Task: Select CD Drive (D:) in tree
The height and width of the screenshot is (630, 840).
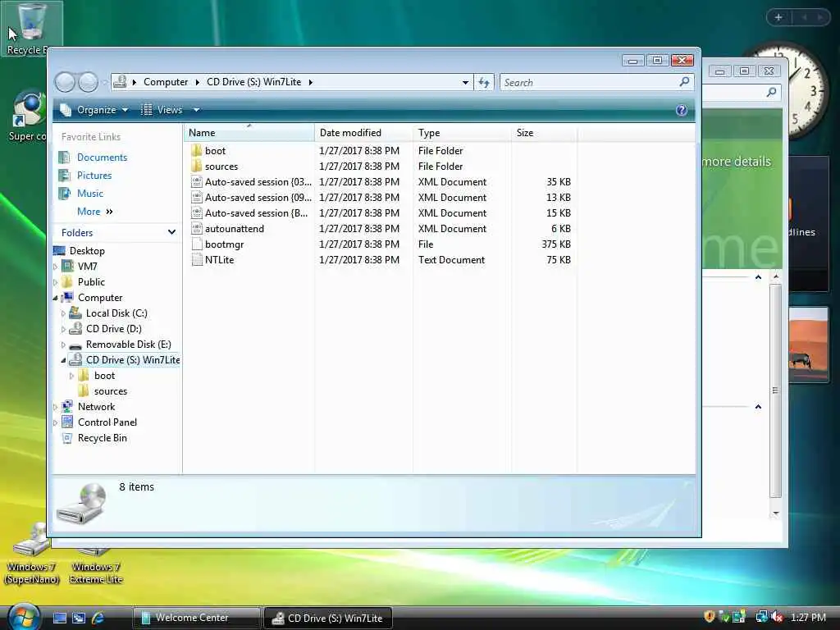Action: pyautogui.click(x=113, y=329)
